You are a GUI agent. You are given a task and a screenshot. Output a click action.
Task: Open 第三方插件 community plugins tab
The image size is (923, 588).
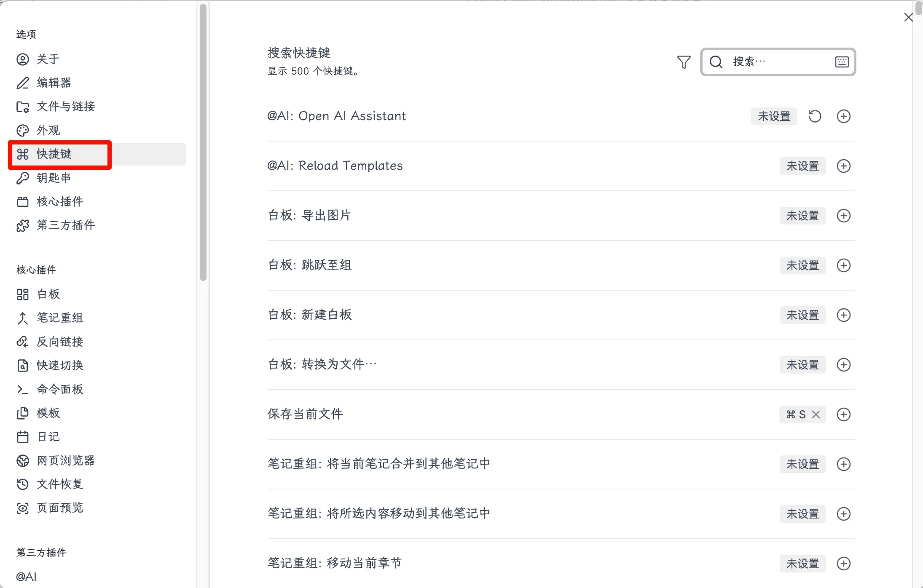coord(65,225)
